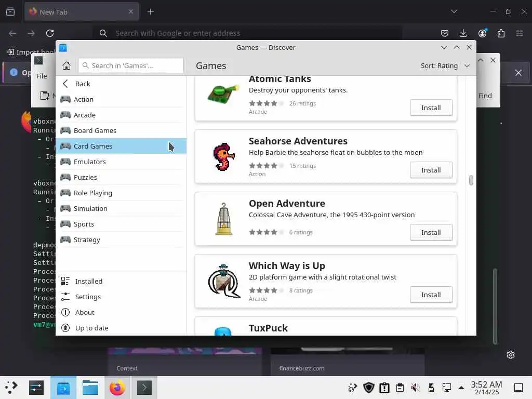Open the application launcher on taskbar
This screenshot has height=399, width=532.
[11, 388]
